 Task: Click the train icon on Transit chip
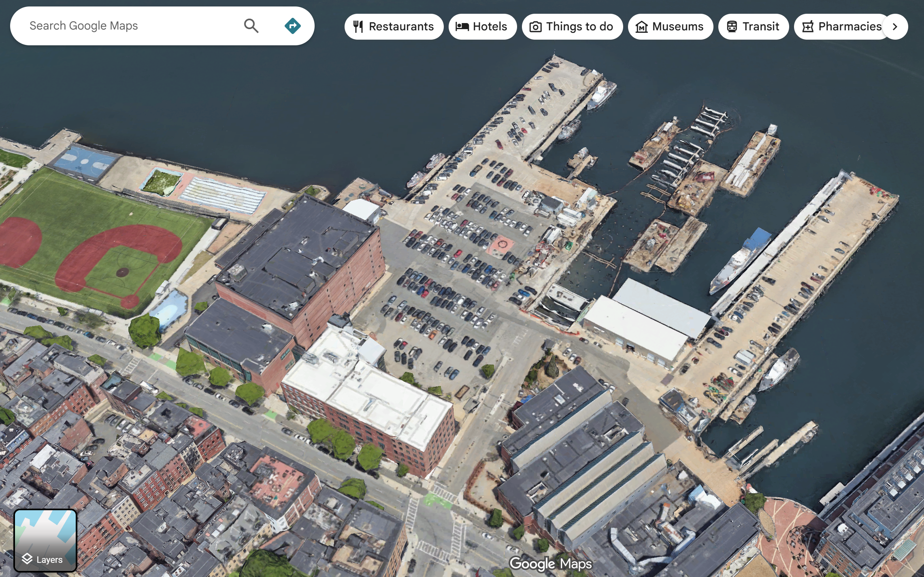732,27
